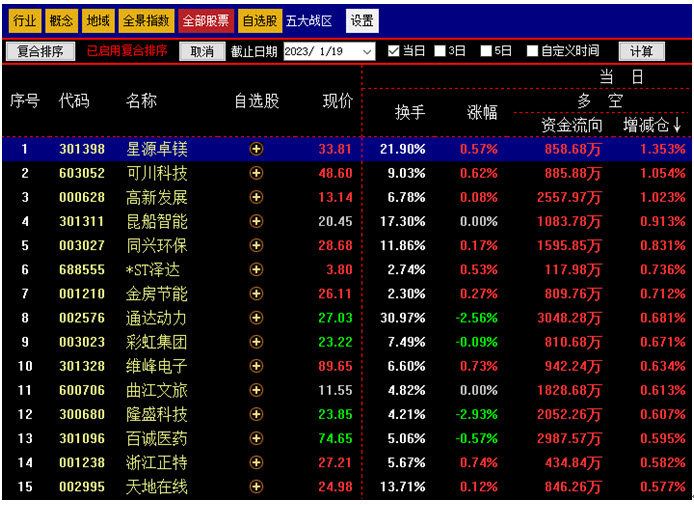Select stock name 同兴环保
This screenshot has width=694, height=505.
(x=157, y=245)
